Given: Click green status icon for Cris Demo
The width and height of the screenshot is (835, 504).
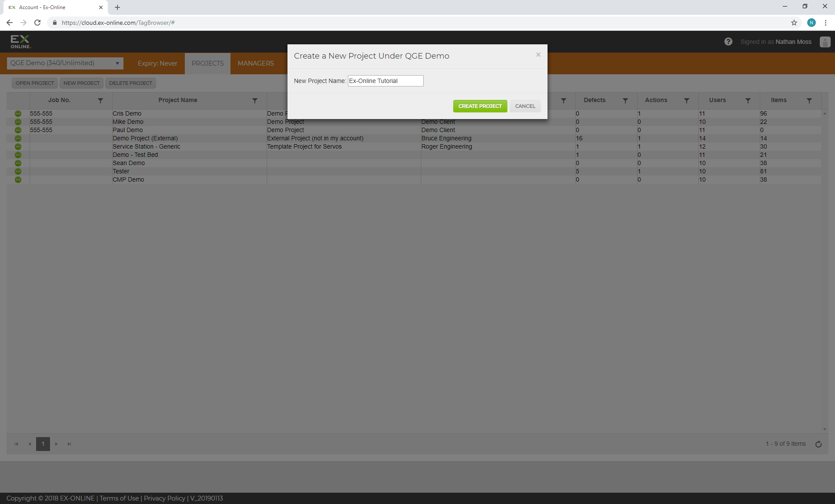Looking at the screenshot, I should tap(18, 113).
